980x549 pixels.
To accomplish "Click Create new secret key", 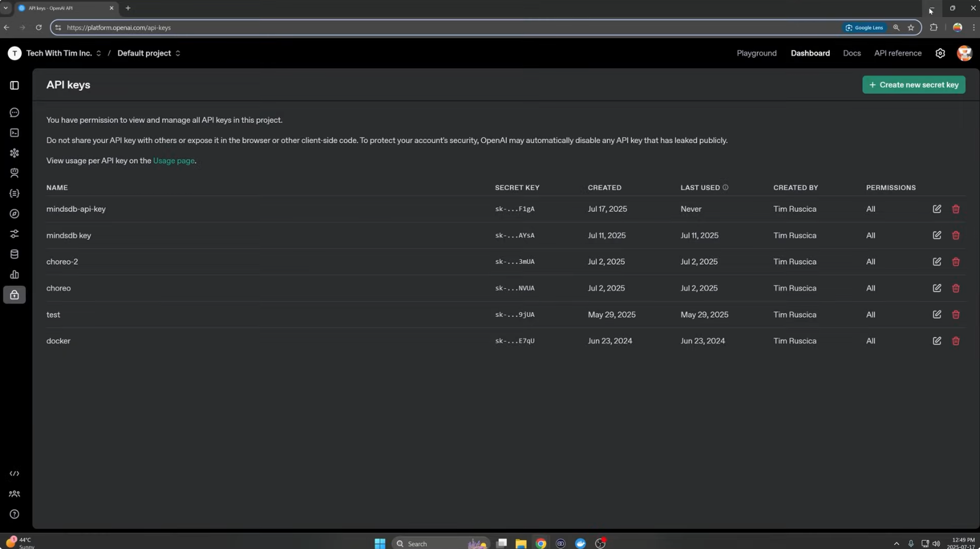I will pyautogui.click(x=913, y=84).
